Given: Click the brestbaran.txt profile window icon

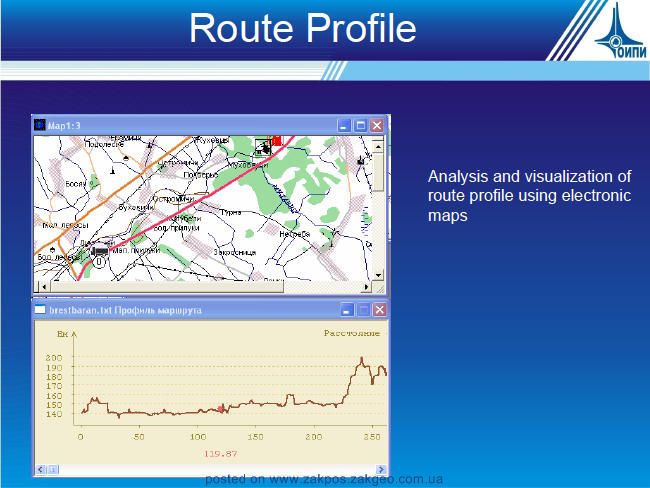Looking at the screenshot, I should click(x=40, y=309).
